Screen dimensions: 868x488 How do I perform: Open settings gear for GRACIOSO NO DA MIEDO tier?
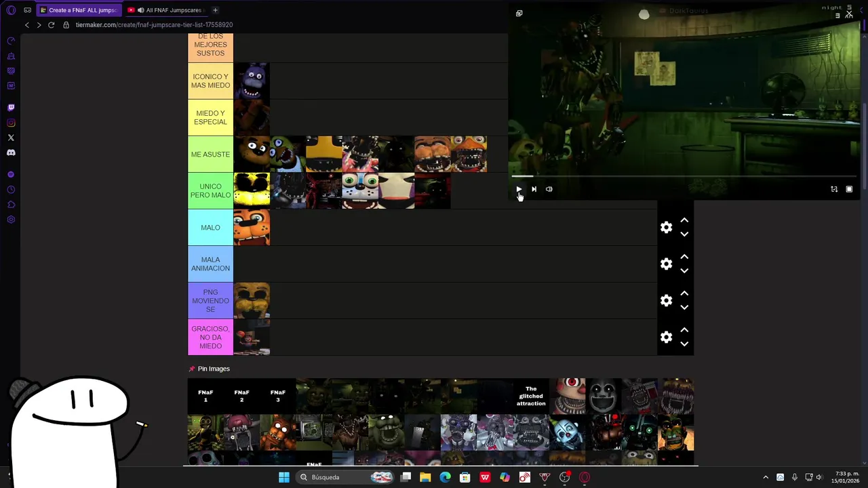pos(667,338)
